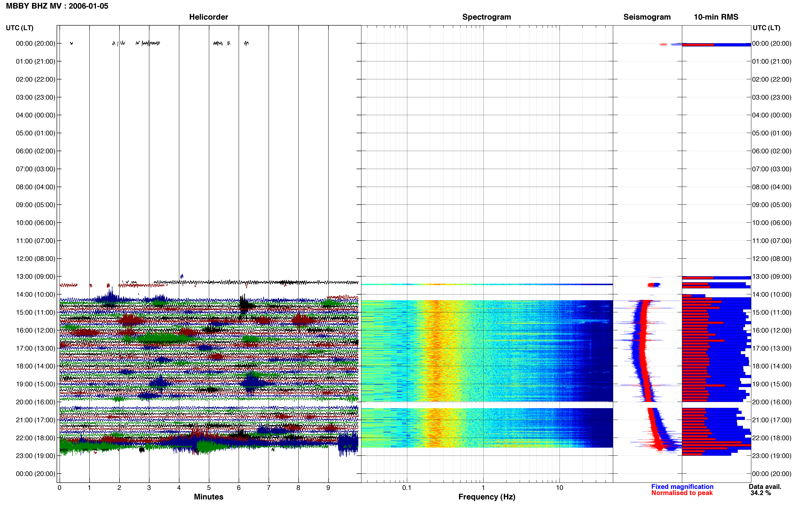
Task: Select the "Spectrogram" panel heading
Action: (x=487, y=17)
